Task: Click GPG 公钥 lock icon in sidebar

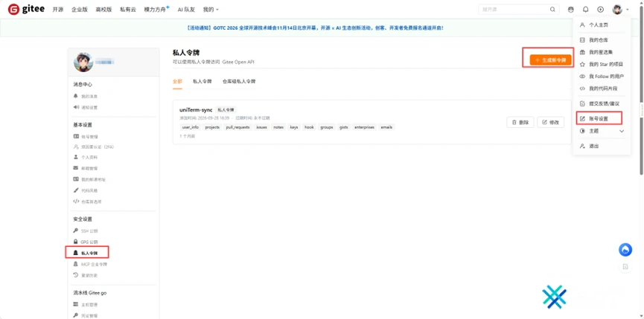Action: tap(76, 242)
